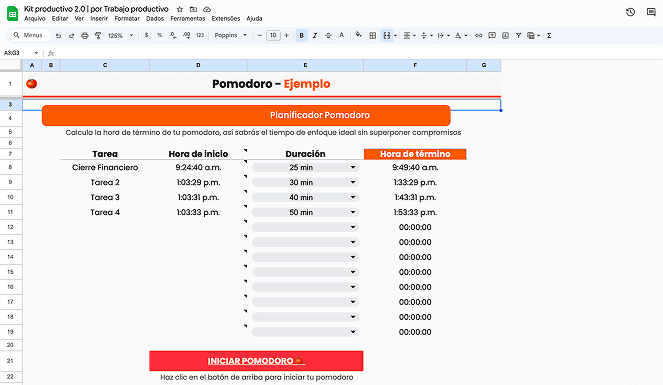Open the Name box dropdown arrow

pyautogui.click(x=36, y=53)
